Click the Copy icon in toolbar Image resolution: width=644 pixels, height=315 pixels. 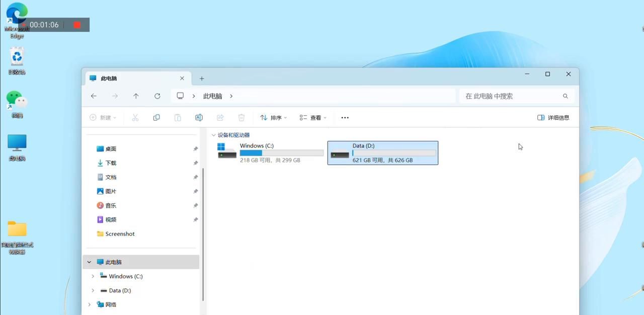click(x=156, y=118)
